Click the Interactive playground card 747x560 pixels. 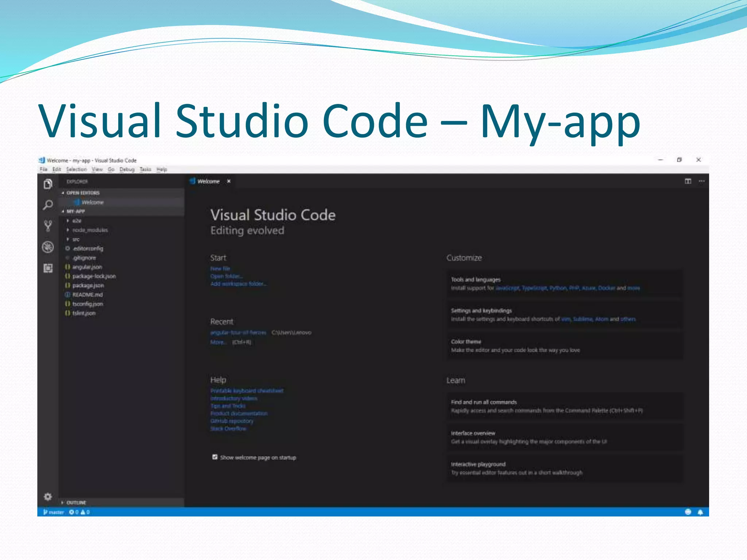click(565, 468)
